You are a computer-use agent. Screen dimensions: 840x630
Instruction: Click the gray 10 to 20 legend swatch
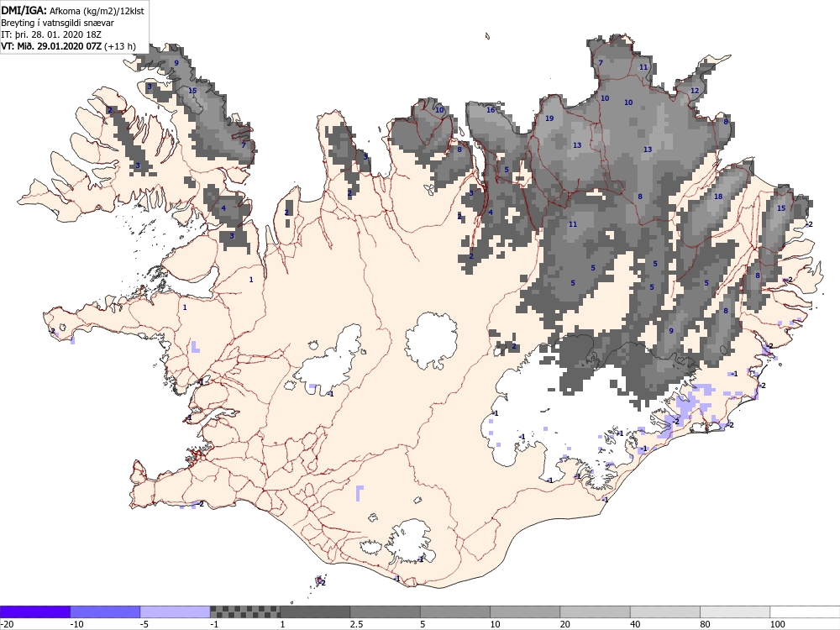(x=525, y=612)
